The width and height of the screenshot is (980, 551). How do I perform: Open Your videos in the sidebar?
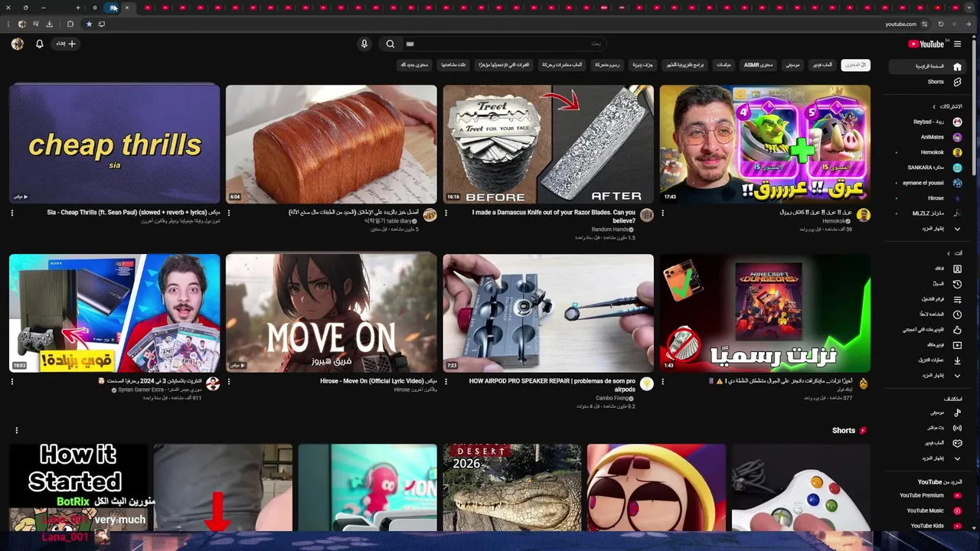tap(929, 345)
